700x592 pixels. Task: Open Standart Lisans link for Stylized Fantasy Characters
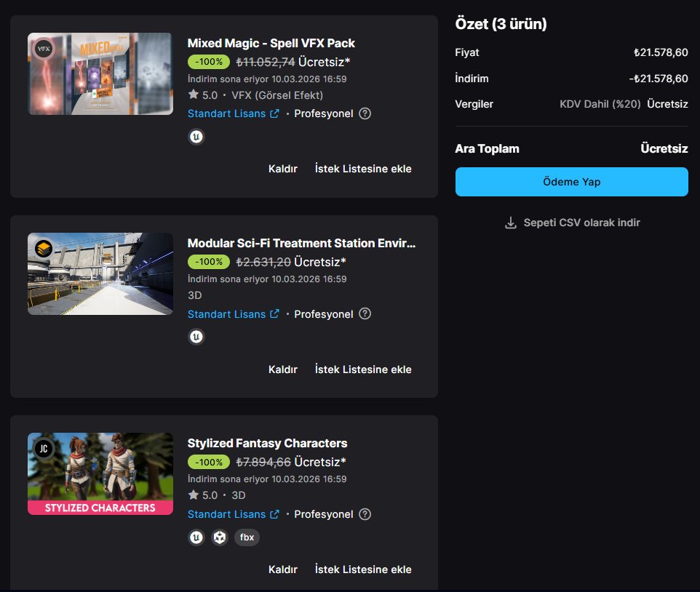coord(233,514)
